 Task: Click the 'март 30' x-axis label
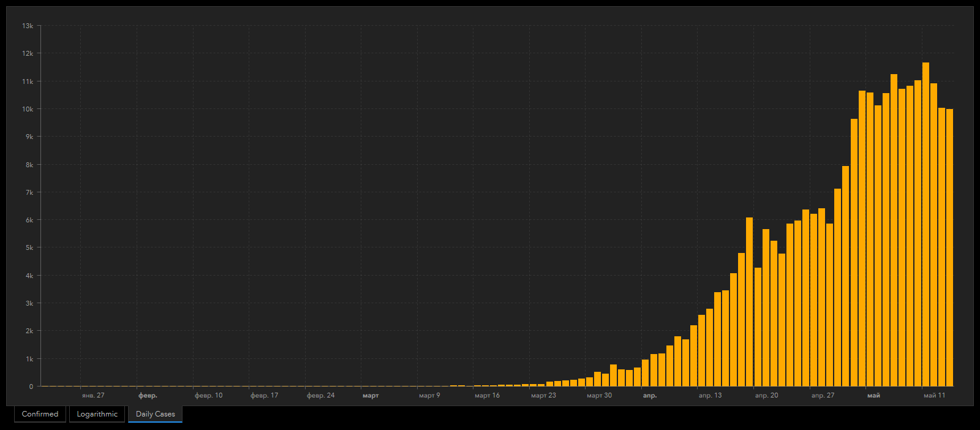coord(599,396)
